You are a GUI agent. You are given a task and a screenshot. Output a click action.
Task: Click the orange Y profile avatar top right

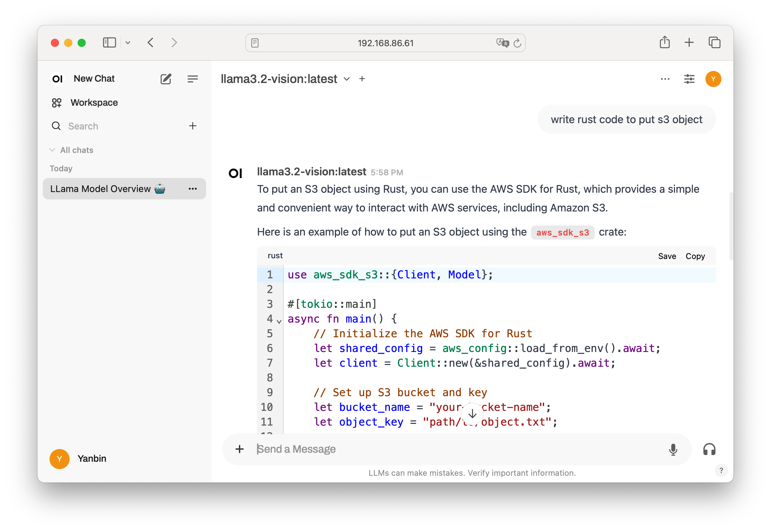pos(713,79)
